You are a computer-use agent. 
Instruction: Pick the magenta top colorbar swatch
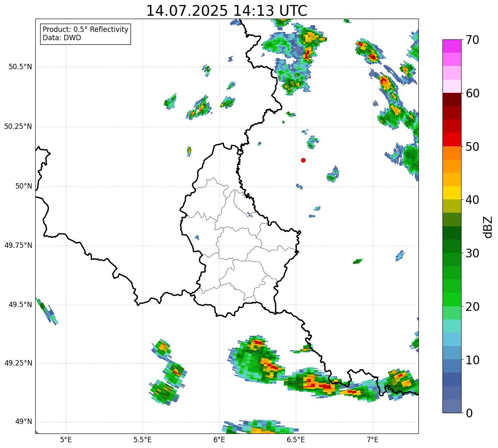coord(452,46)
